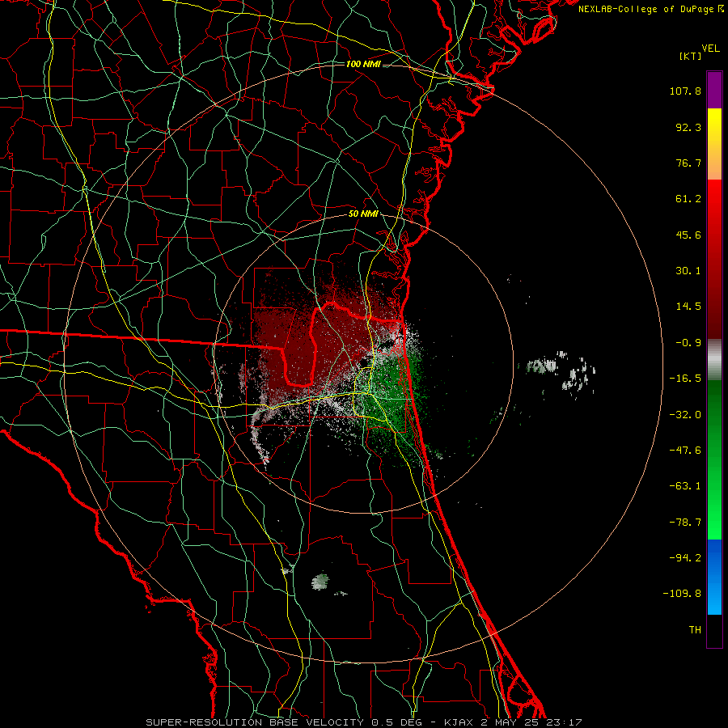This screenshot has height=728, width=728.
Task: Click the 14.5 velocity scale value
Action: (x=688, y=307)
